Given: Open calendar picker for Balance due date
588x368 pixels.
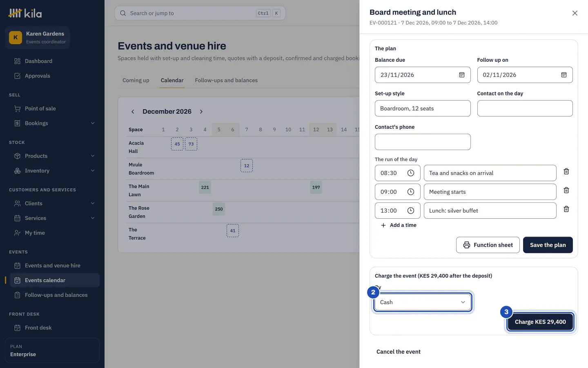Looking at the screenshot, I should tap(462, 75).
